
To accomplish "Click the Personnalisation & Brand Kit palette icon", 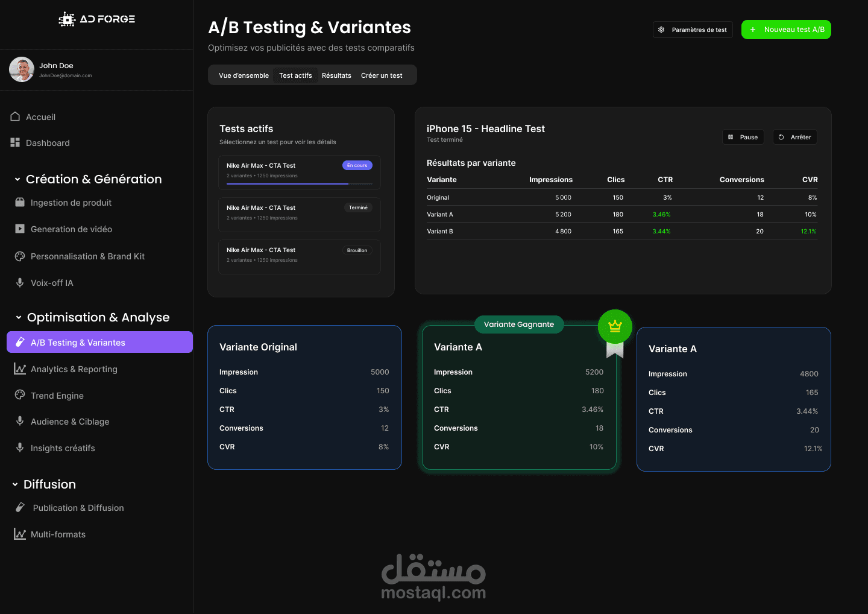I will (20, 256).
